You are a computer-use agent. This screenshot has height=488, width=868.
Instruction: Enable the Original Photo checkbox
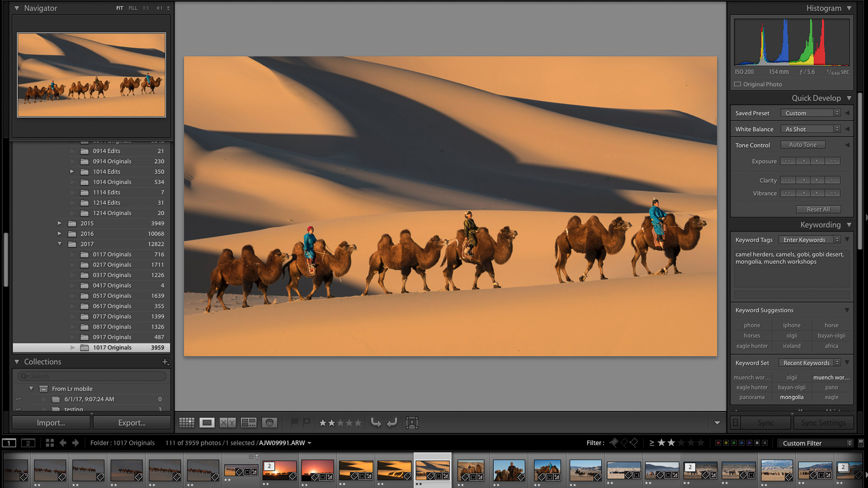[738, 84]
